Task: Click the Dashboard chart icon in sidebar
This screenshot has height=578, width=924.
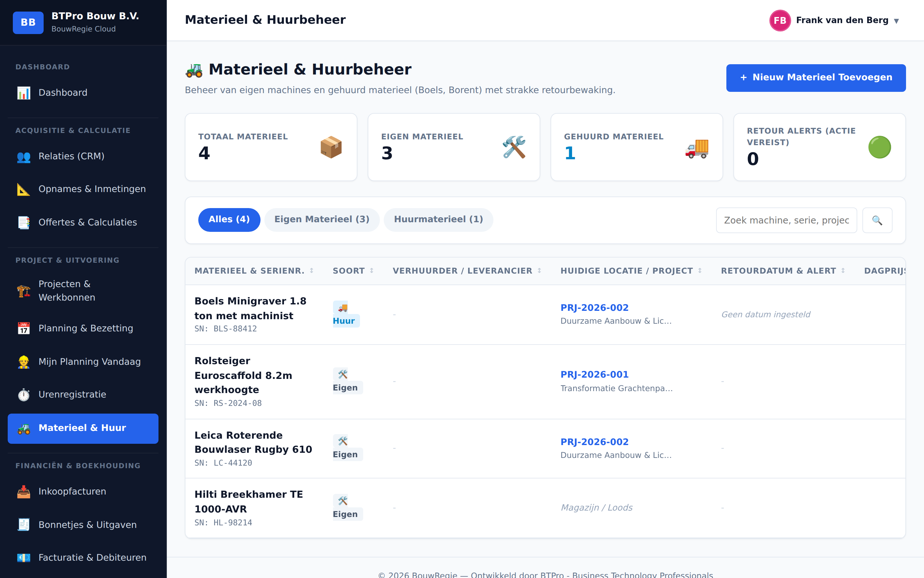Action: pyautogui.click(x=24, y=93)
